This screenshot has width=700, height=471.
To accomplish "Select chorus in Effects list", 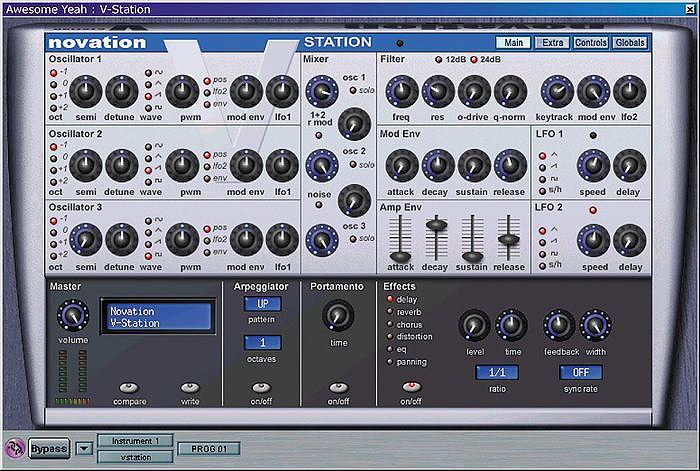I will click(x=390, y=324).
